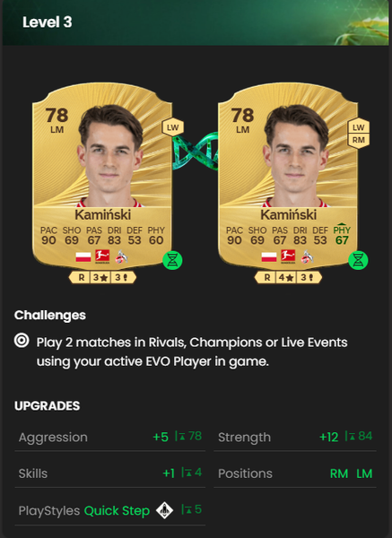Viewport: 392px width, 538px height.
Task: Click the green Quick Step playstyle text
Action: click(x=117, y=510)
